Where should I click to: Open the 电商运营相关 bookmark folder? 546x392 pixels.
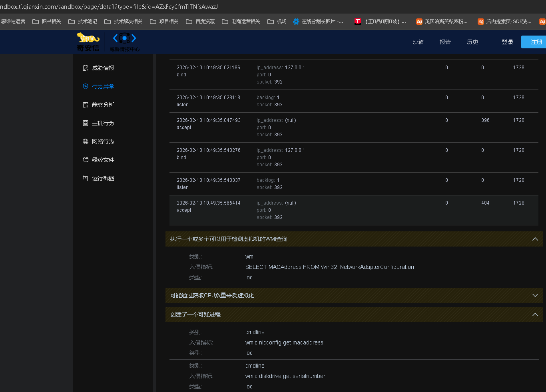point(241,22)
